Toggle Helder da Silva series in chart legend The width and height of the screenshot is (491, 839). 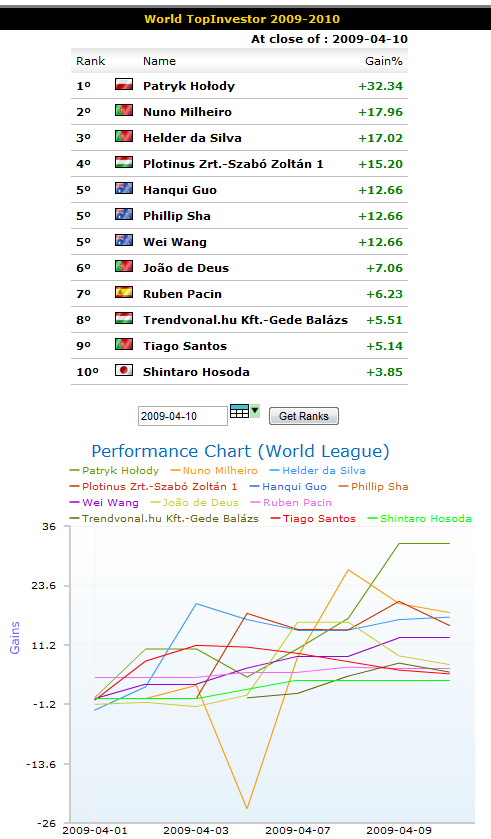pos(318,471)
